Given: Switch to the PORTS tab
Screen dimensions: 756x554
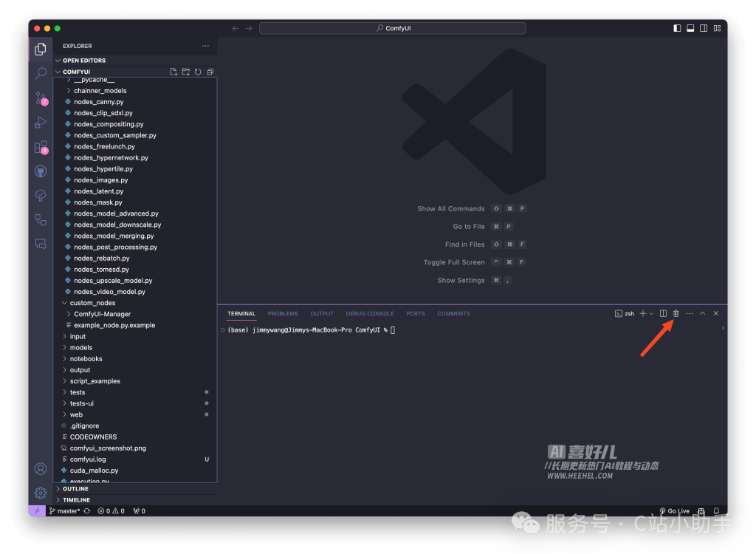Looking at the screenshot, I should [416, 314].
